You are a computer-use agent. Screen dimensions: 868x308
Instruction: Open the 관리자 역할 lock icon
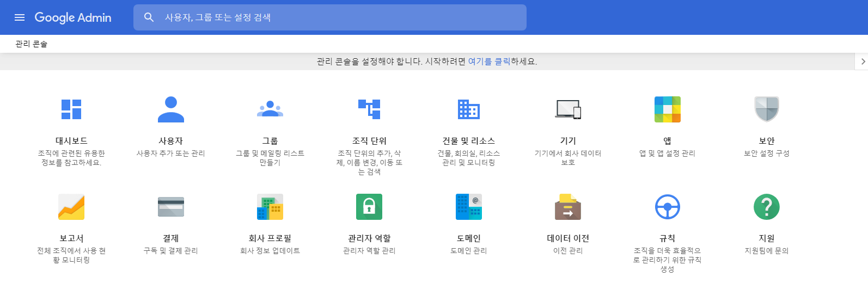(x=369, y=207)
